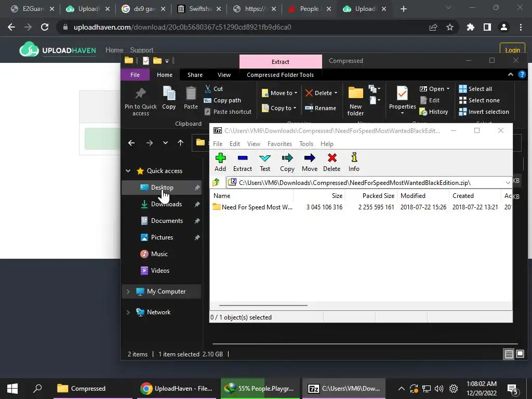The height and width of the screenshot is (399, 532).
Task: Select Desktop in Quick access
Action: pos(162,188)
